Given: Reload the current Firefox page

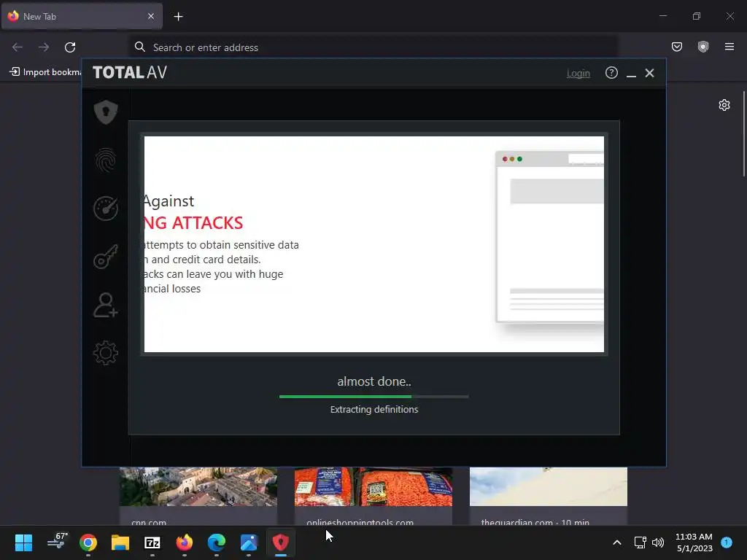Looking at the screenshot, I should [70, 47].
